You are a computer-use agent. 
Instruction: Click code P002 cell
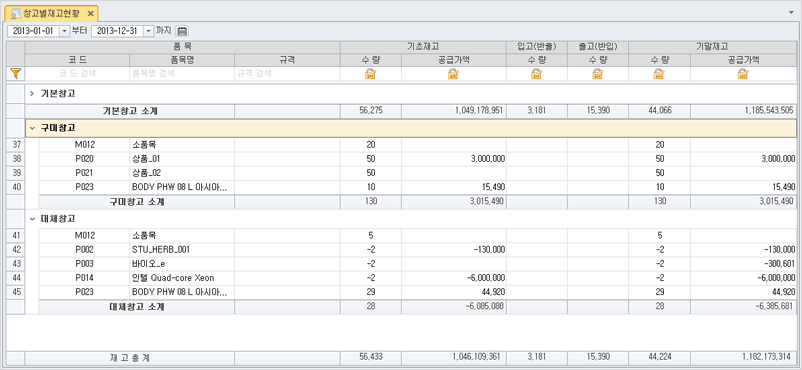click(84, 250)
